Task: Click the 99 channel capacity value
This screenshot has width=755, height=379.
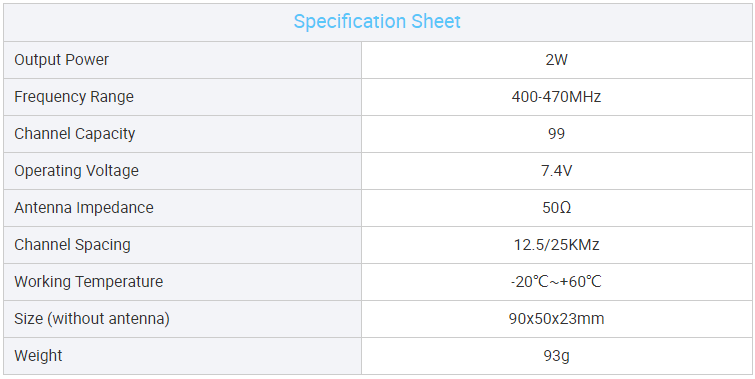Action: pos(556,134)
